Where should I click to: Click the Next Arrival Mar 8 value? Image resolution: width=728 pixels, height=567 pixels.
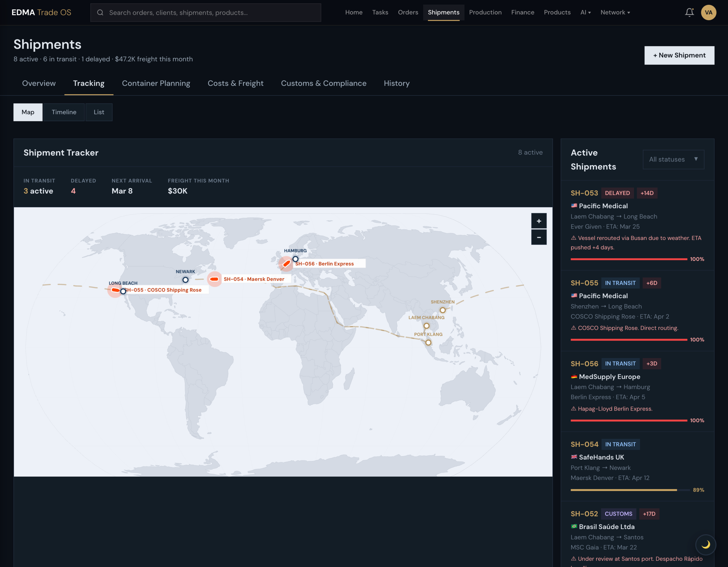(122, 191)
